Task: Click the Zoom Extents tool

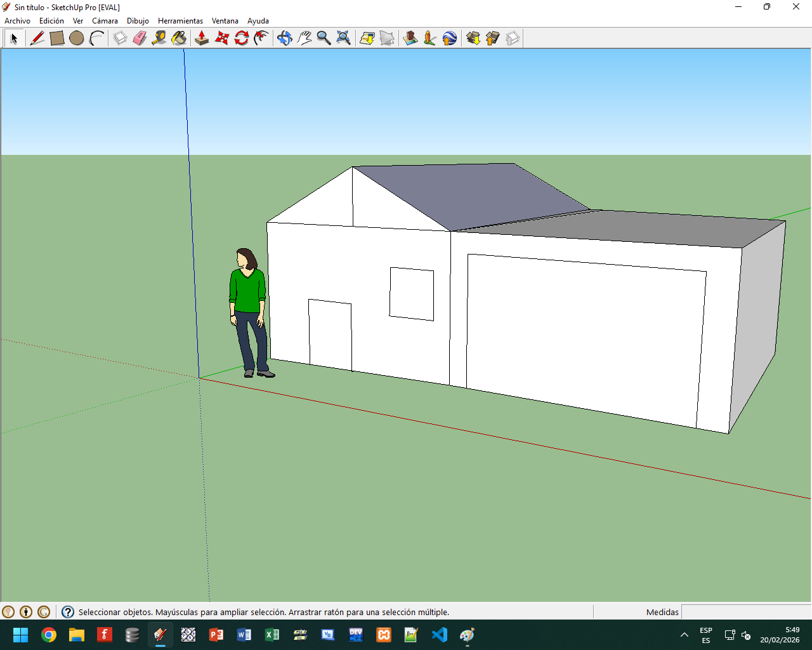Action: pyautogui.click(x=343, y=38)
